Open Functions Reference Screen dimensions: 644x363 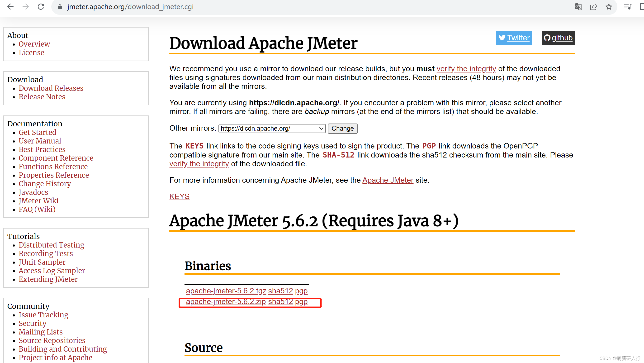[x=53, y=166]
